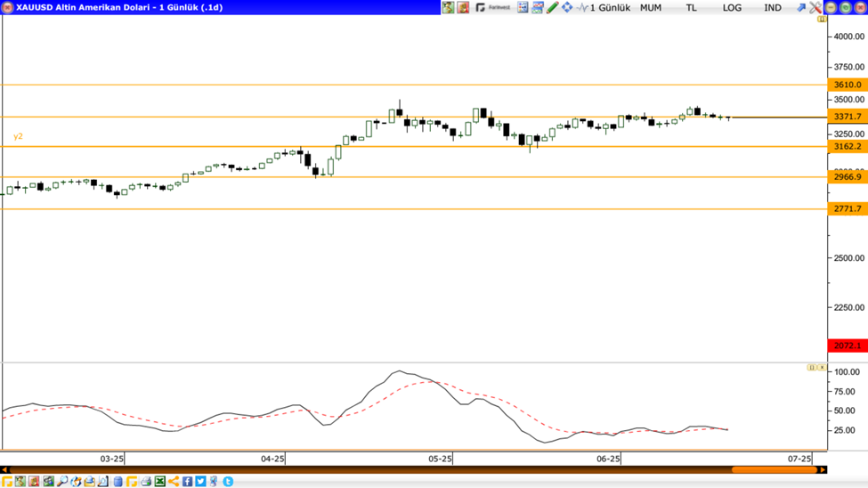This screenshot has width=868, height=488.
Task: Open the wrench and screwdriver settings icon
Action: (815, 7)
